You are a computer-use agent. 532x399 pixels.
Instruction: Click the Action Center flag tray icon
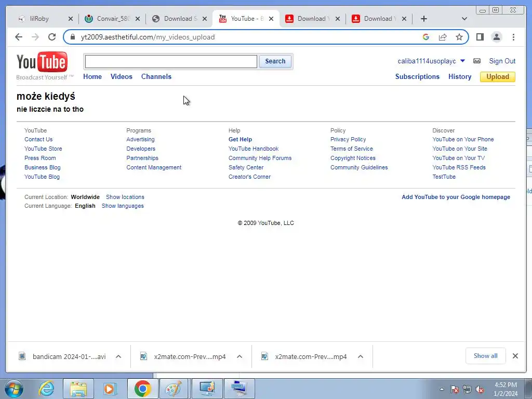pyautogui.click(x=454, y=389)
